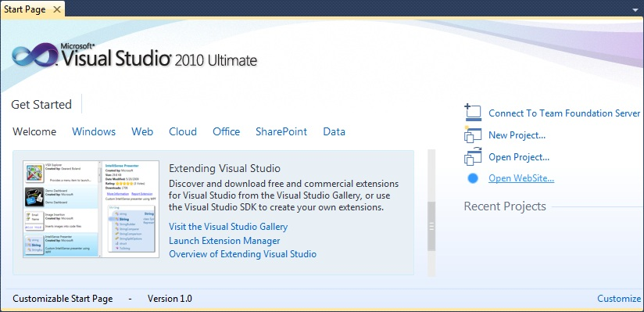Open the Web tab
The height and width of the screenshot is (312, 644).
142,131
